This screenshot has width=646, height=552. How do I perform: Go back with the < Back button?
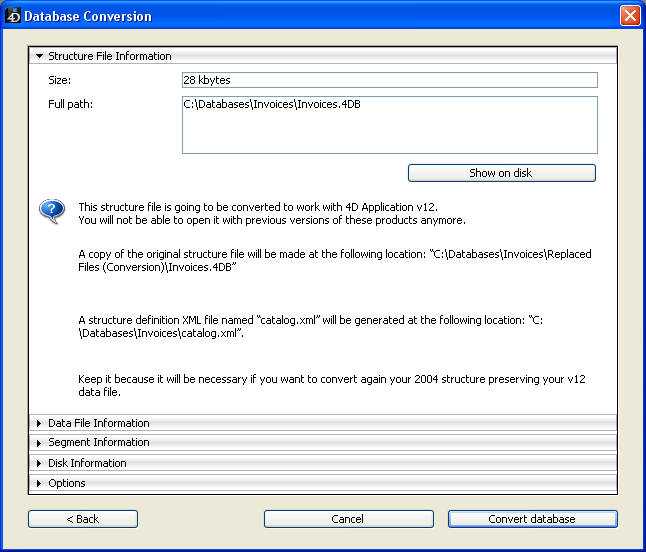[x=83, y=519]
